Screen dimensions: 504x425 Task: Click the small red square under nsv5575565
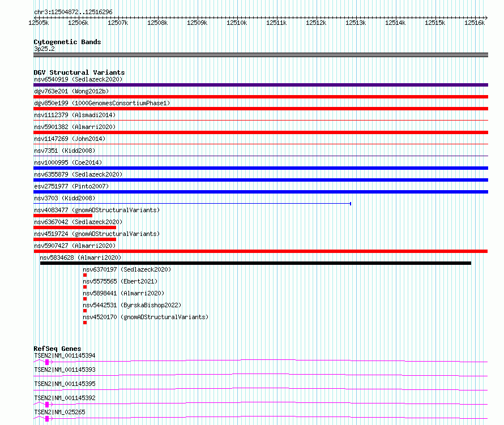(x=85, y=287)
